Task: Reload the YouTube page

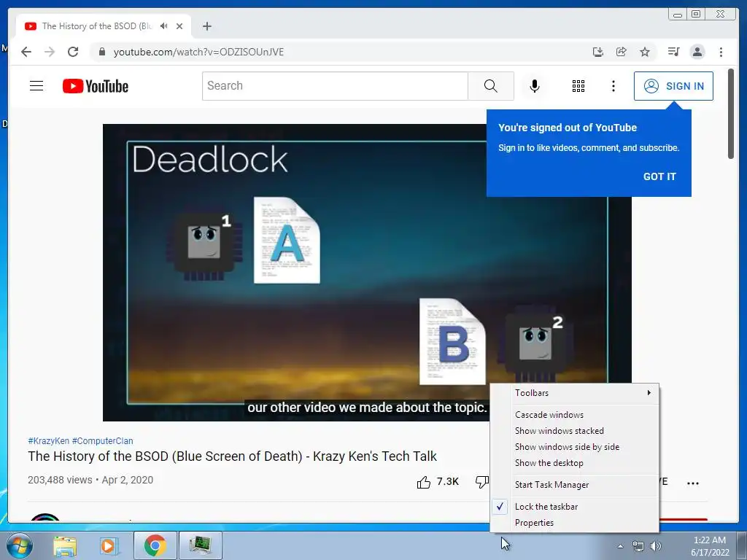Action: [73, 52]
